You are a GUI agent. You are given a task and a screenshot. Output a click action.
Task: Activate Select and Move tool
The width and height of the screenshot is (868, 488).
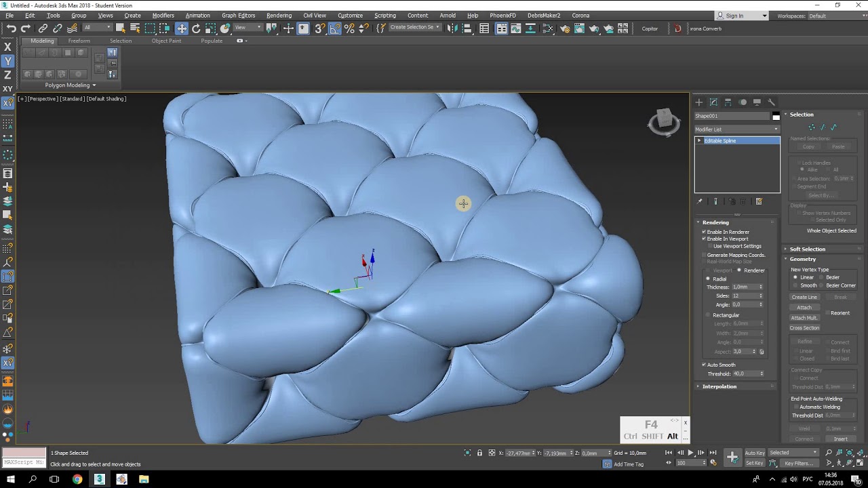click(182, 28)
